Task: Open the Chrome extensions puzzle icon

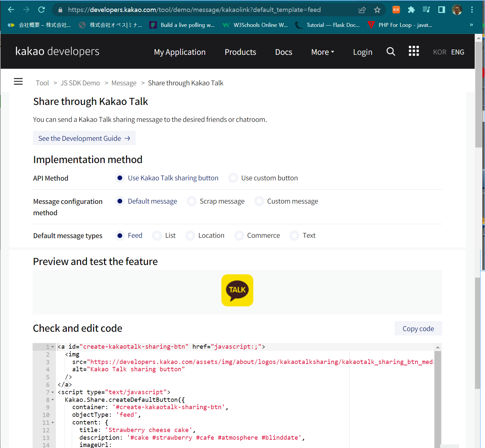Action: coord(411,10)
